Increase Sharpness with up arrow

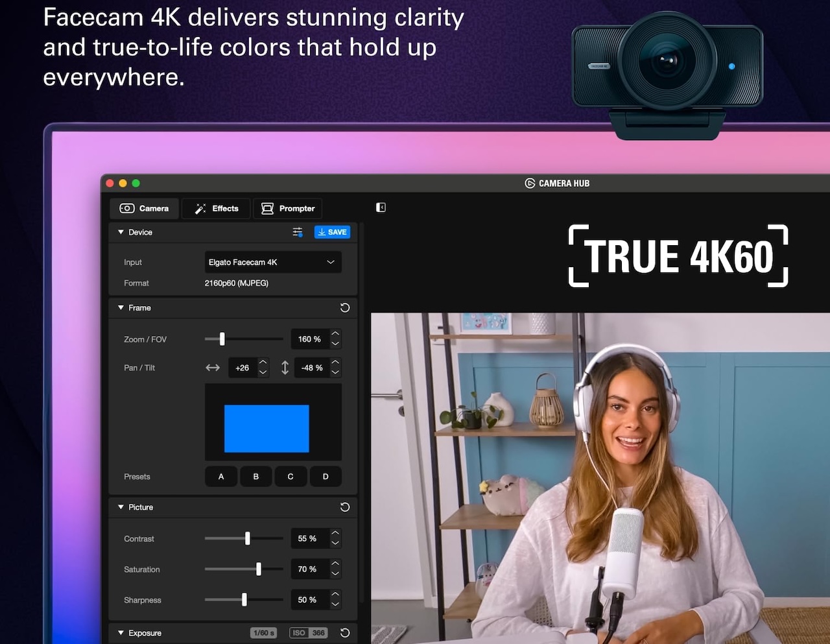coord(335,595)
